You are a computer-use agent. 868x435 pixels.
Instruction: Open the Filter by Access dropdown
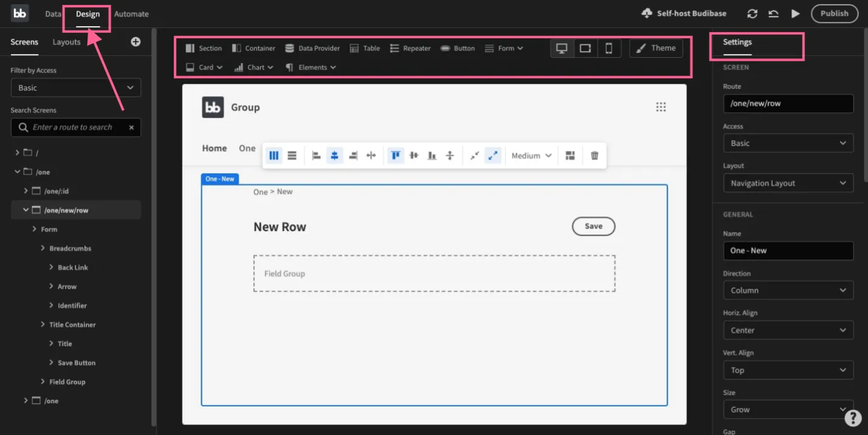pyautogui.click(x=76, y=87)
